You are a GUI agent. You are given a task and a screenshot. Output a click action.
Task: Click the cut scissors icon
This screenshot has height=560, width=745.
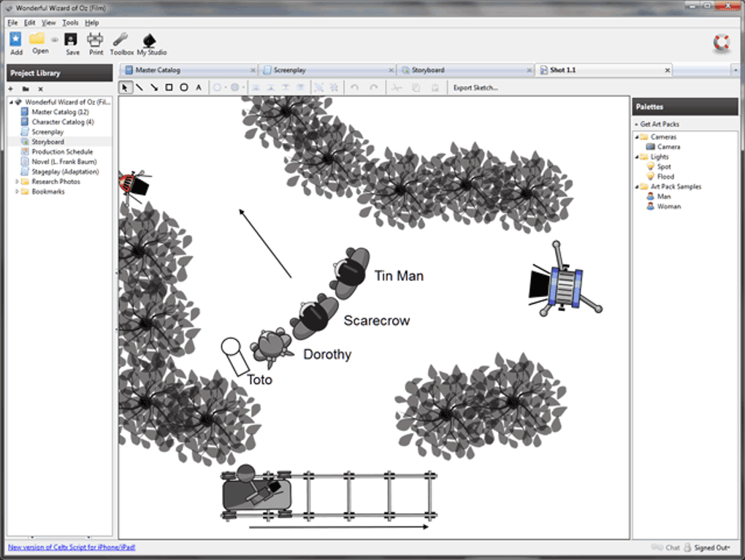(x=397, y=88)
